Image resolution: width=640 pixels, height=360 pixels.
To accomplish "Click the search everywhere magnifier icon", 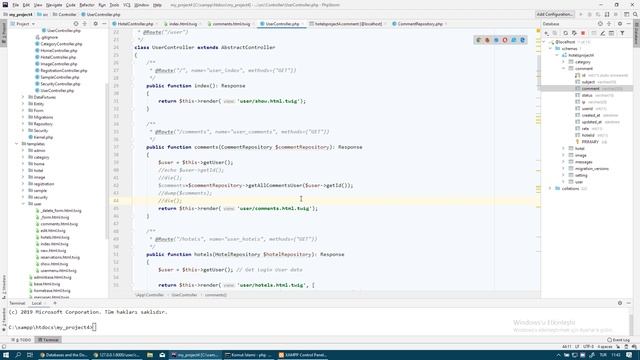I will (635, 14).
